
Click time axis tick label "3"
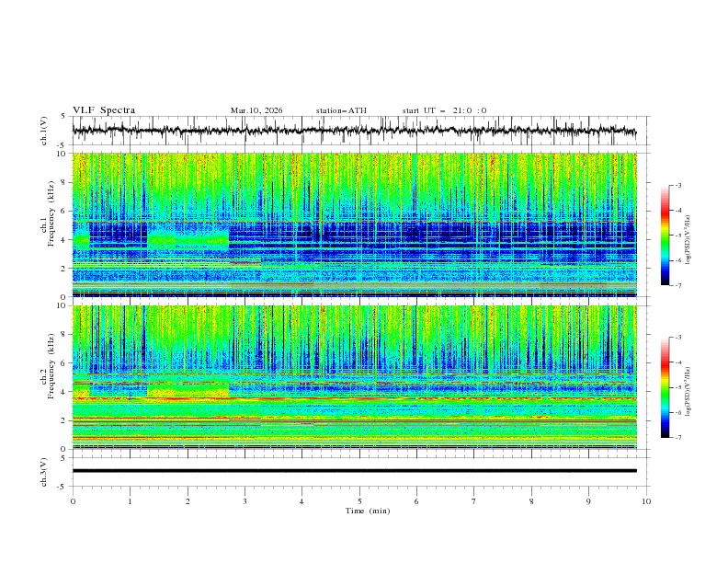245,501
